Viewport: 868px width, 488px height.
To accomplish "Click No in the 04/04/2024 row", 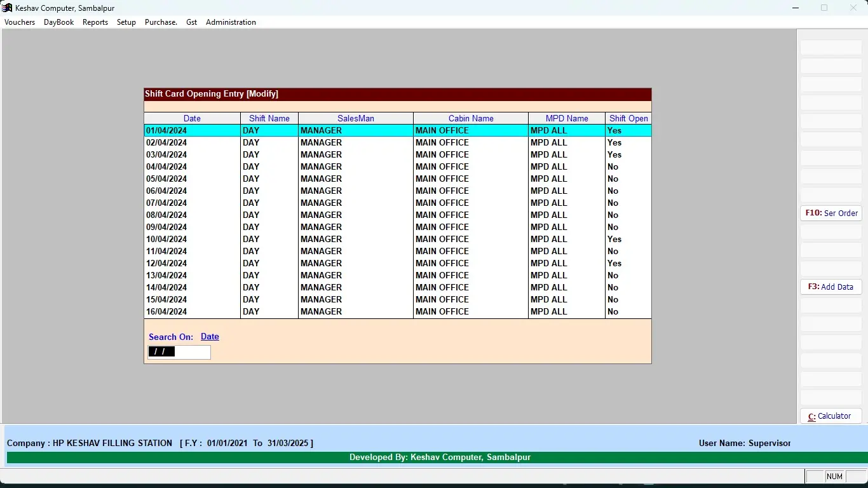I will tap(613, 166).
